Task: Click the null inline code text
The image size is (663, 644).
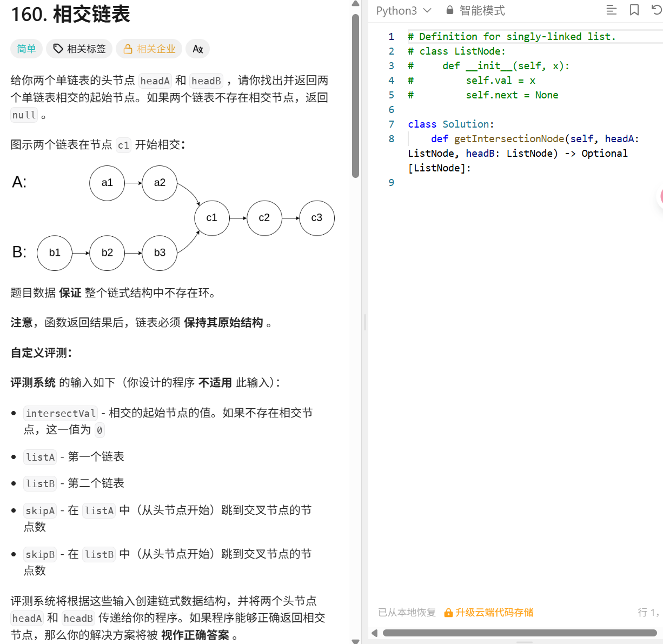Action: pyautogui.click(x=24, y=115)
